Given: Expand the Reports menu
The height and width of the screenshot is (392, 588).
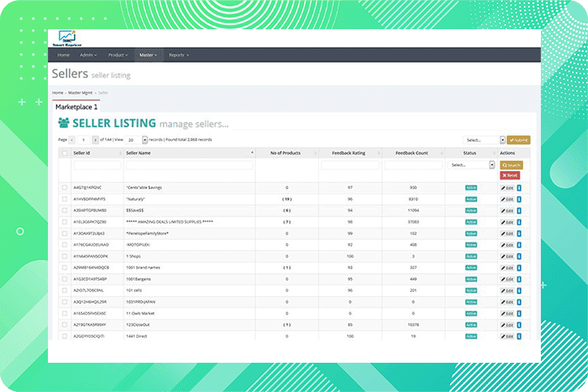Looking at the screenshot, I should (x=179, y=55).
